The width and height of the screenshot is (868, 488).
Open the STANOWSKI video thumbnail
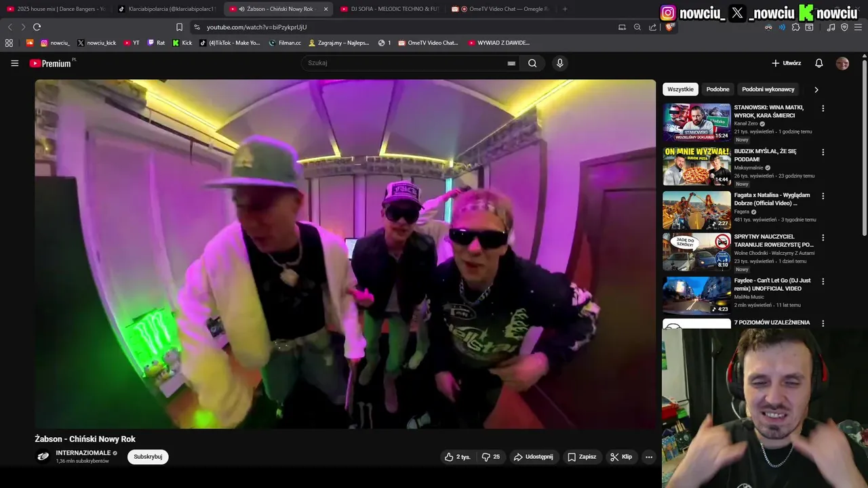(696, 123)
